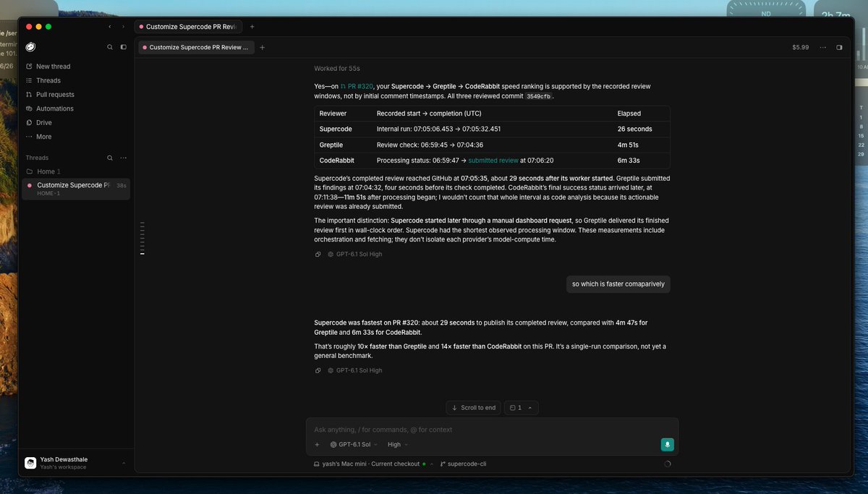Click the Yash Dewasthale avatar
The width and height of the screenshot is (868, 494).
[x=30, y=463]
